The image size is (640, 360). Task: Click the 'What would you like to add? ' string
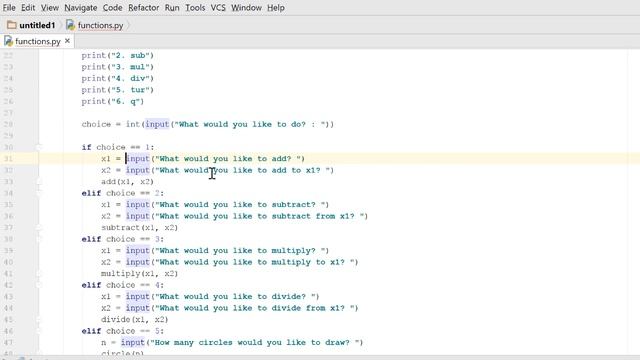(228, 159)
